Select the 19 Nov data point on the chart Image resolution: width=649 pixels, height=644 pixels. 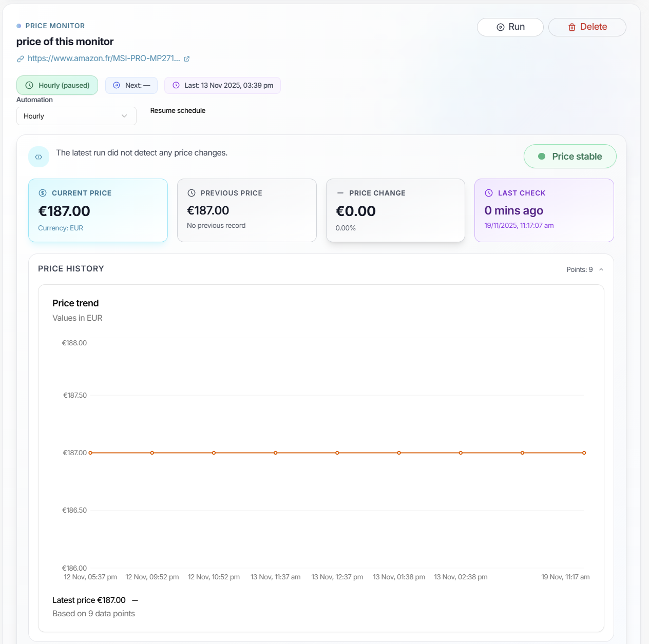584,453
